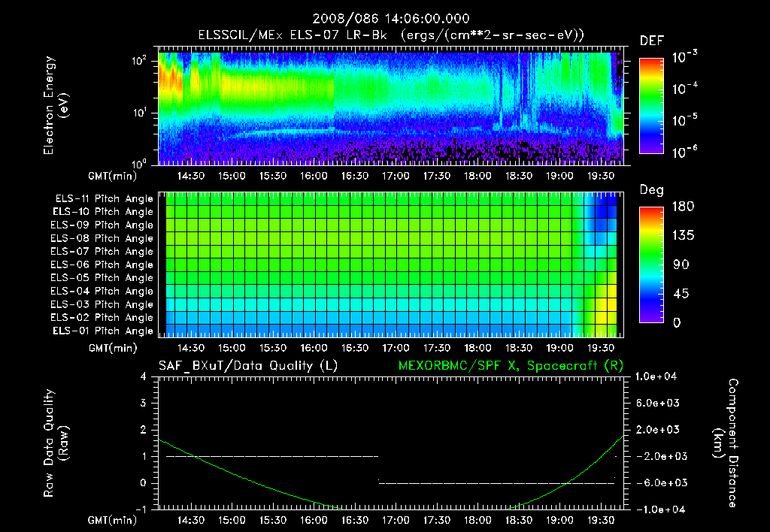The image size is (770, 532).
Task: Click the 17:00 time label under the pitch angle panel
Action: [396, 348]
